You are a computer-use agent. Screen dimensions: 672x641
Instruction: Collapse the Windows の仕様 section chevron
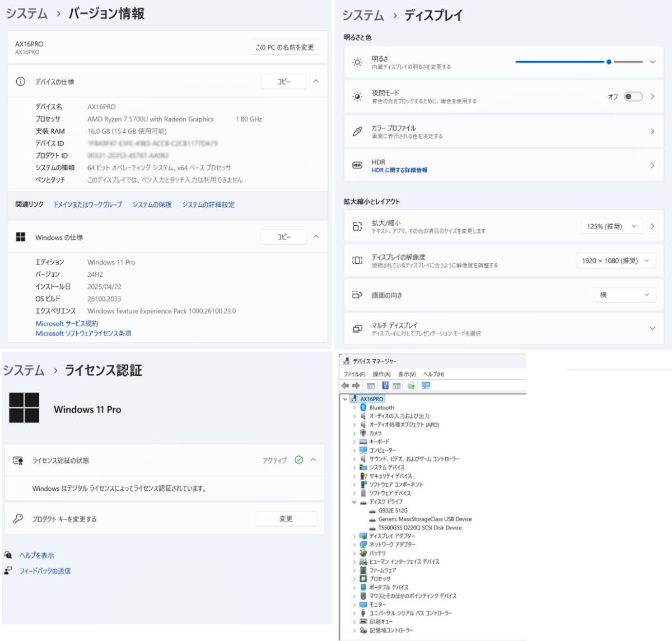(316, 236)
